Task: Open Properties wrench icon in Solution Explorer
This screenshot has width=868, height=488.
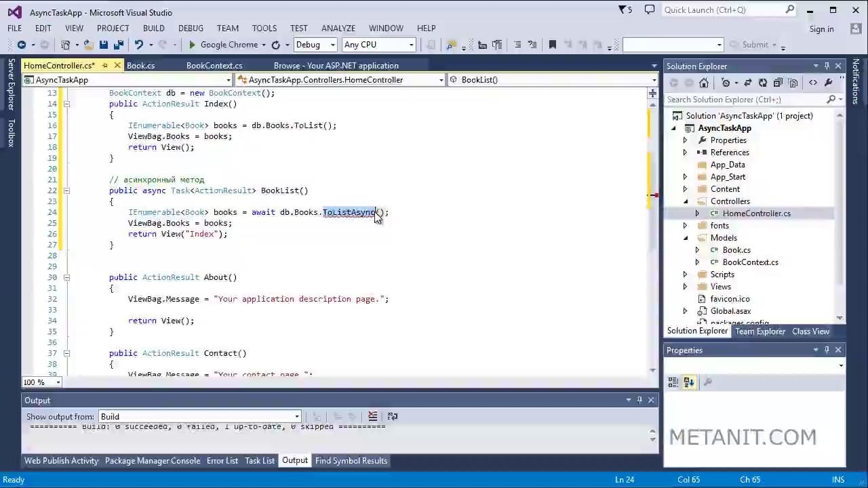Action: (828, 83)
